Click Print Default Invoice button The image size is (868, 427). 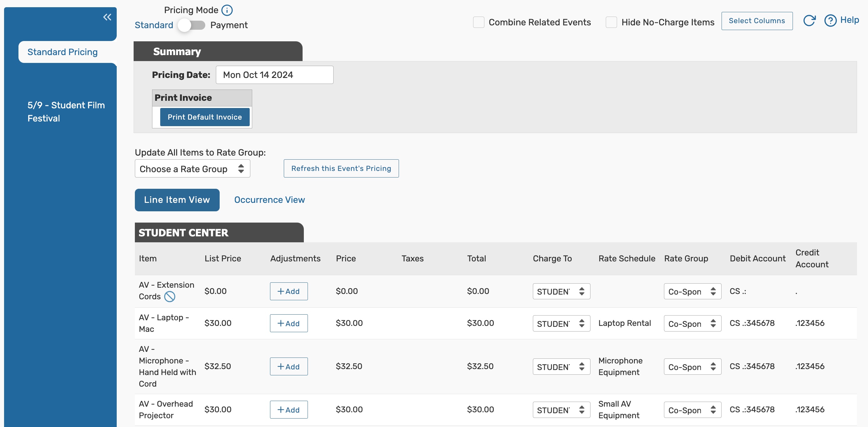pos(205,117)
